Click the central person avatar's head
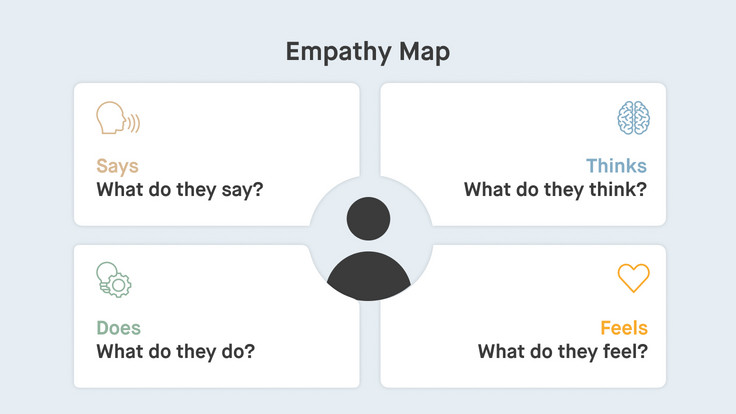The width and height of the screenshot is (736, 414). 369,219
